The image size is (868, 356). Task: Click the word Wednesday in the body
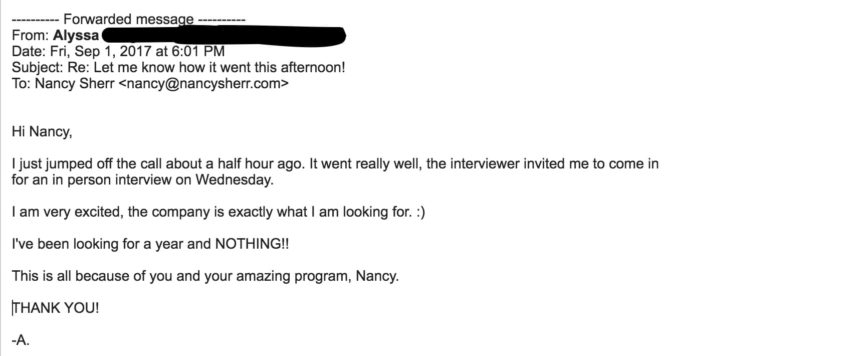[x=234, y=180]
